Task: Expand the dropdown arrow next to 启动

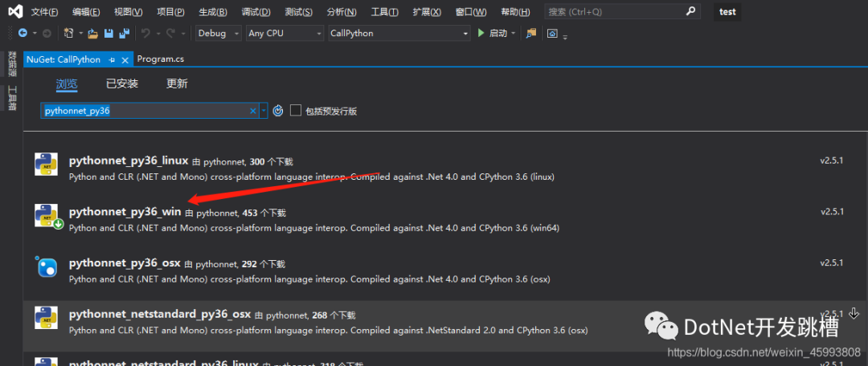Action: [513, 34]
